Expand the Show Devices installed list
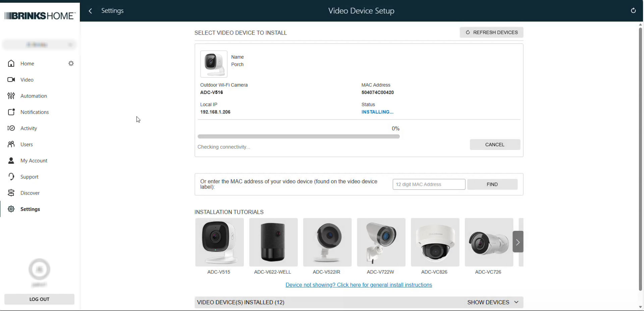 tap(493, 302)
